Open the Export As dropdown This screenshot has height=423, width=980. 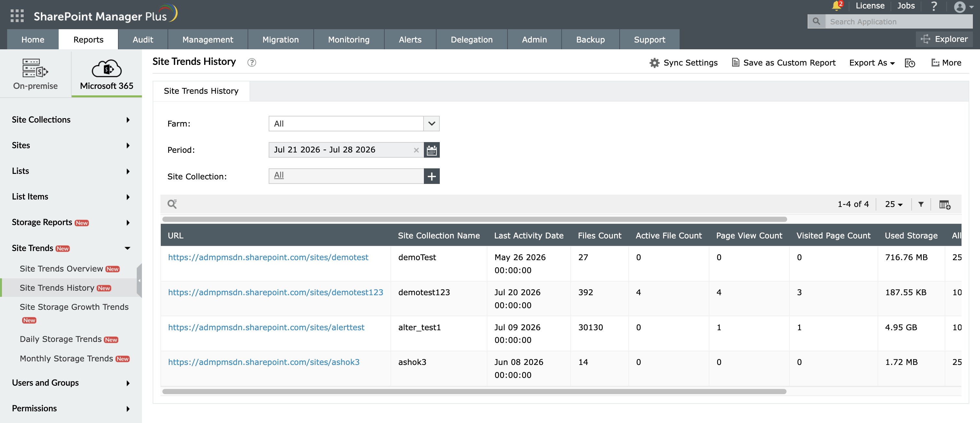(871, 63)
